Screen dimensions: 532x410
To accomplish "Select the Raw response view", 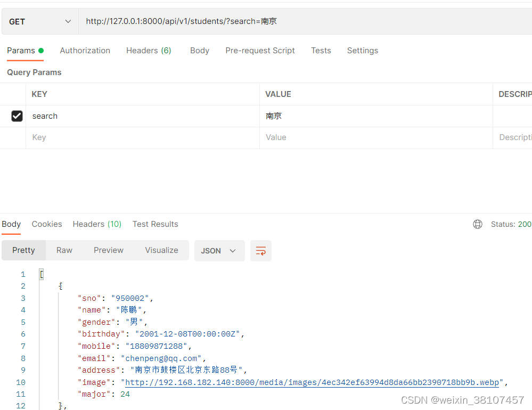I will point(64,250).
